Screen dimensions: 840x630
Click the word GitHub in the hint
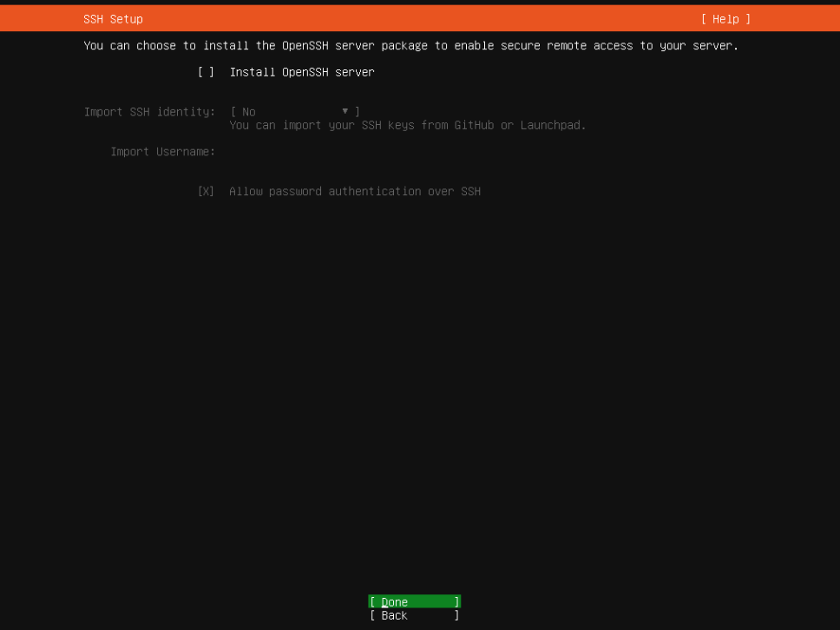coord(474,125)
